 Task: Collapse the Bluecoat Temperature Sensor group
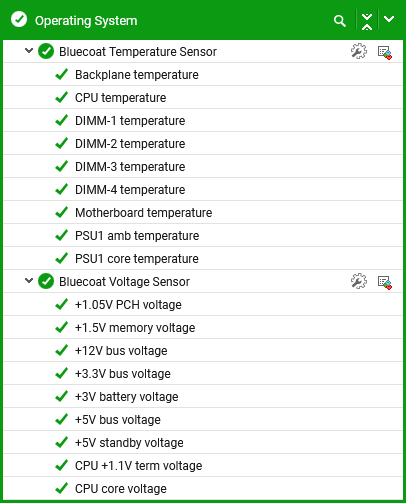29,51
